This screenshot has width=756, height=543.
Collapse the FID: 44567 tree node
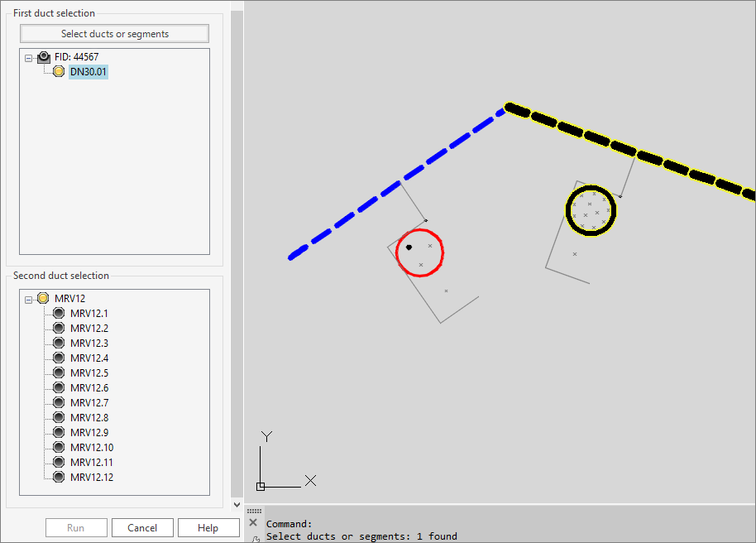[29, 58]
